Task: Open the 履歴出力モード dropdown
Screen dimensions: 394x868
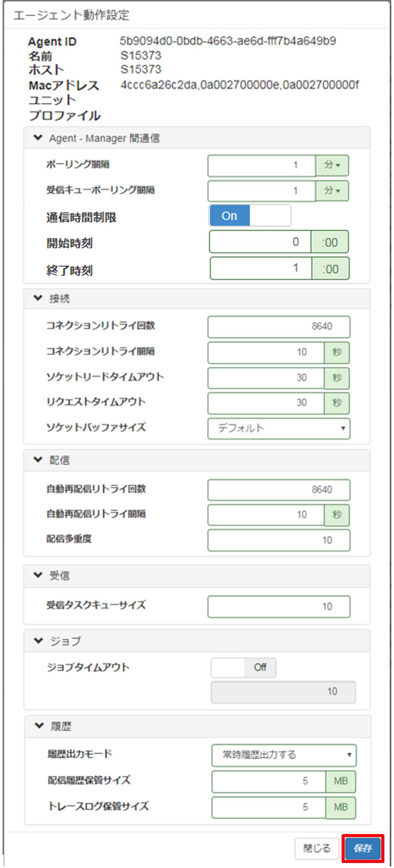Action: (x=284, y=755)
